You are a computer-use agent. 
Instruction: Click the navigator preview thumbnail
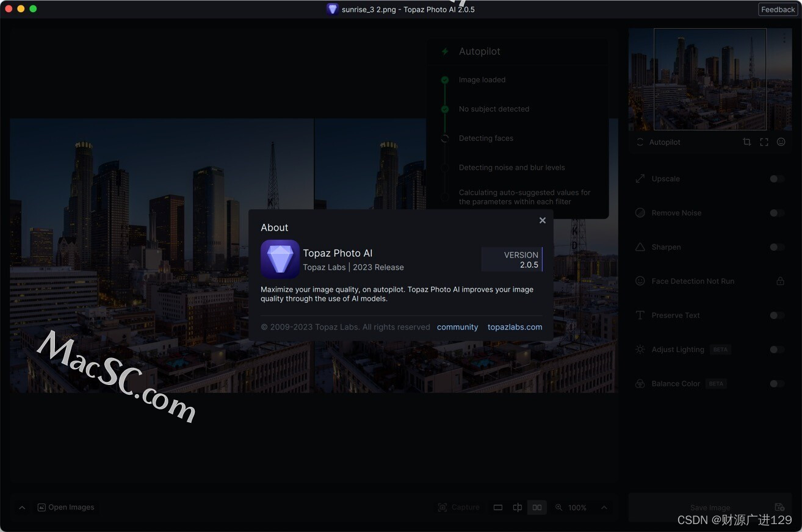tap(710, 79)
